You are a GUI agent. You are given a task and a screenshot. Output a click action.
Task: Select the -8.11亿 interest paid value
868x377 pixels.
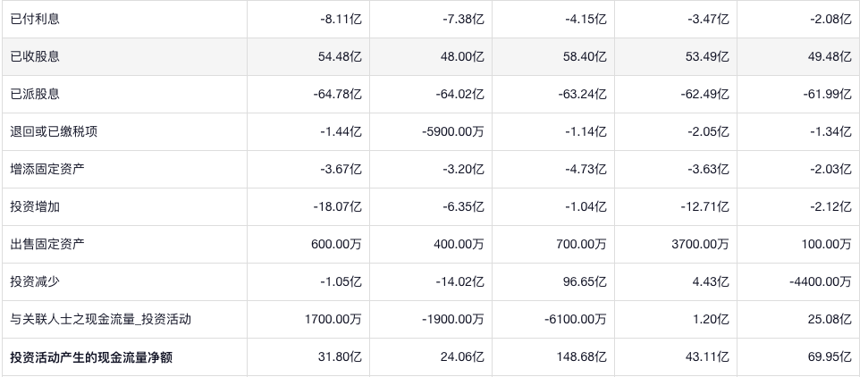point(341,19)
